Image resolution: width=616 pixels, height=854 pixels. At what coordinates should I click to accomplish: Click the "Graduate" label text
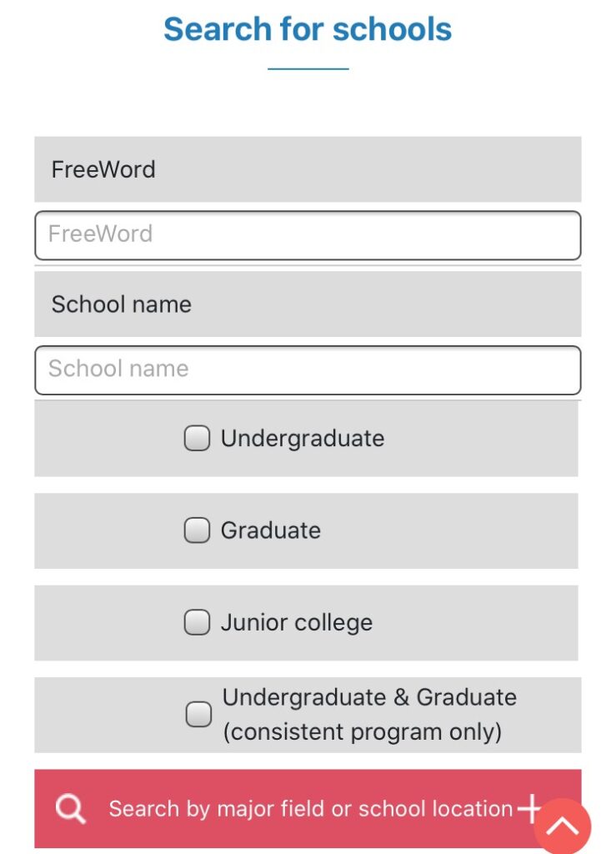coord(271,530)
